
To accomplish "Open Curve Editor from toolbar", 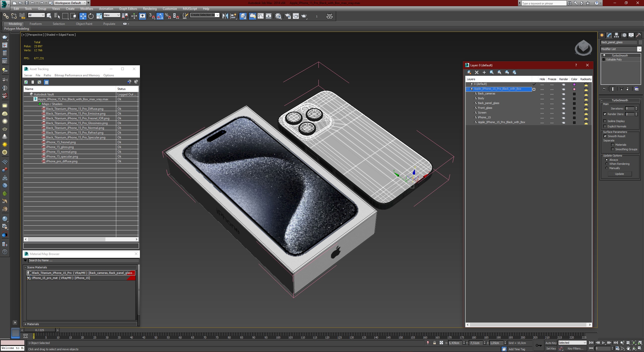I will click(261, 16).
